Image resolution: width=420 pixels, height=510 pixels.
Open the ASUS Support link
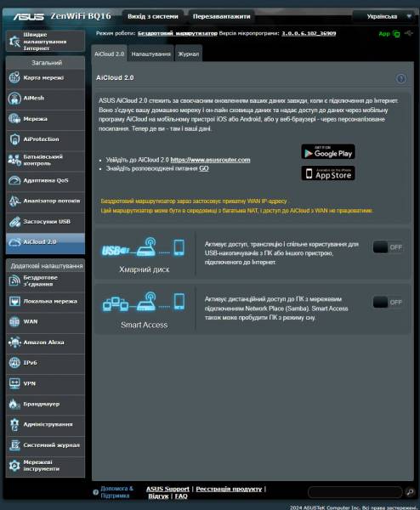(x=167, y=489)
